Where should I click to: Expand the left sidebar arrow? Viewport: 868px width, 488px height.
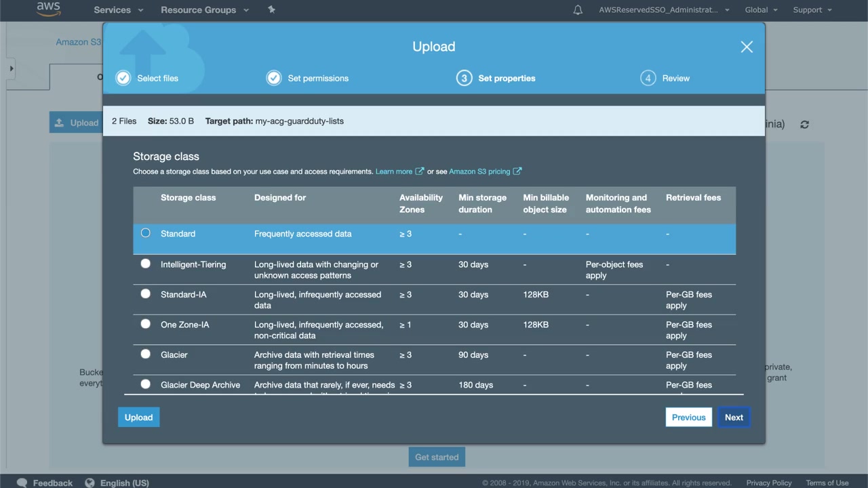(12, 68)
